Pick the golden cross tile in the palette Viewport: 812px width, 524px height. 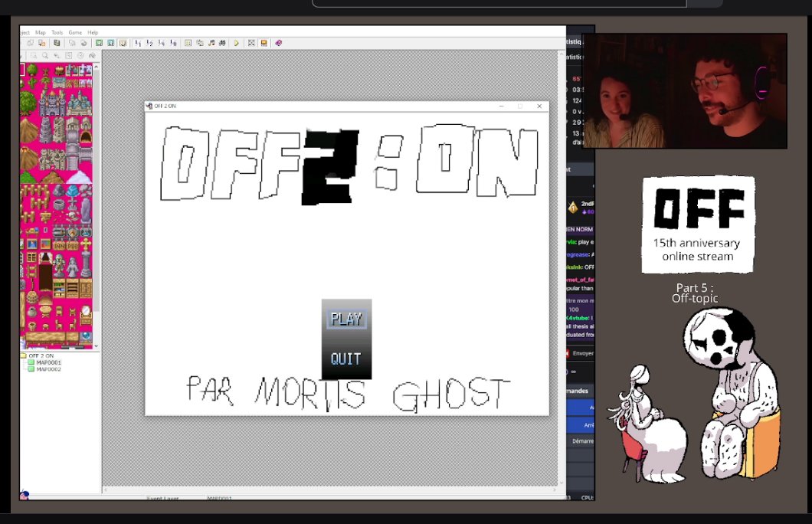[x=86, y=244]
